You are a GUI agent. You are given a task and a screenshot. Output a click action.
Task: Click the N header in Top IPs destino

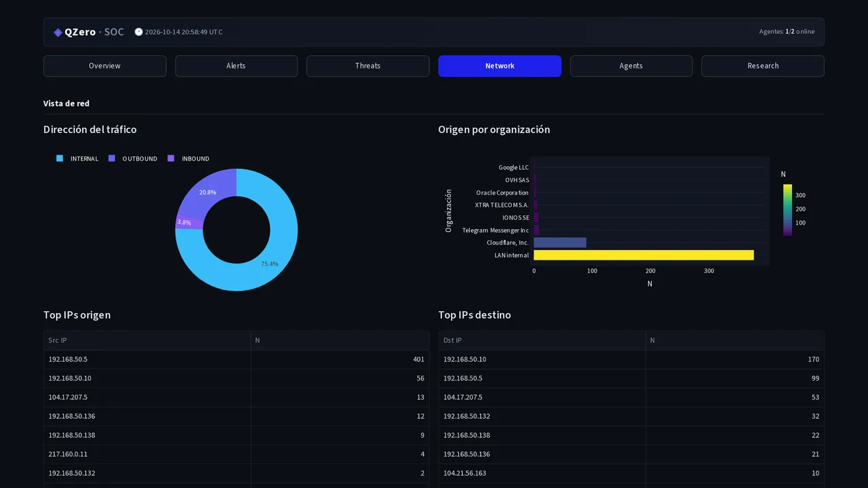[735, 340]
